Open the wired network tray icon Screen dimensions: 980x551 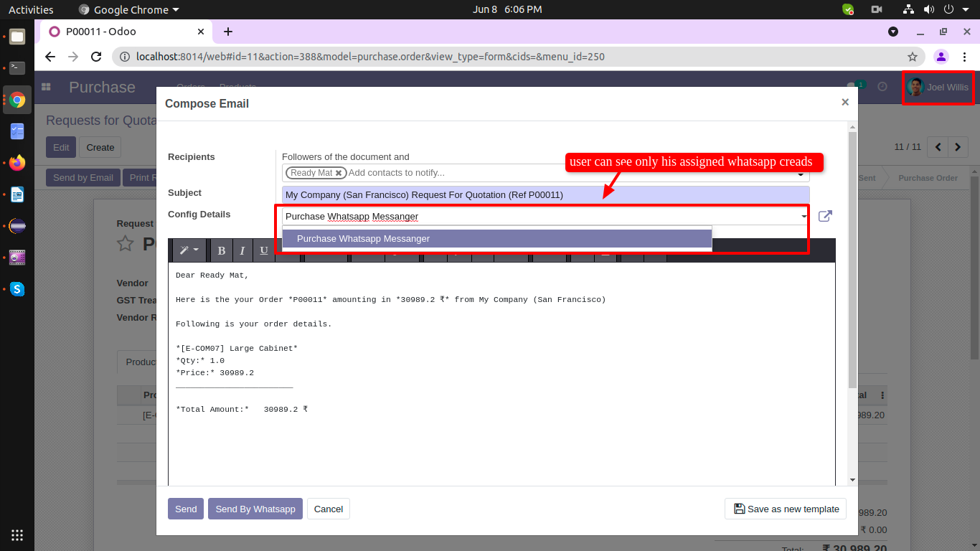pos(909,9)
